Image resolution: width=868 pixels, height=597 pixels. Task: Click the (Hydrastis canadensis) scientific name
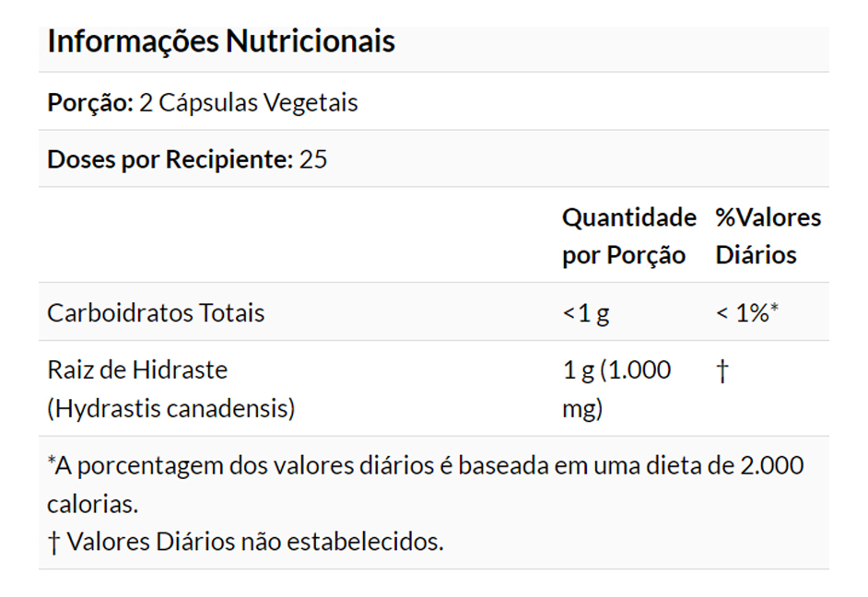[x=171, y=409]
